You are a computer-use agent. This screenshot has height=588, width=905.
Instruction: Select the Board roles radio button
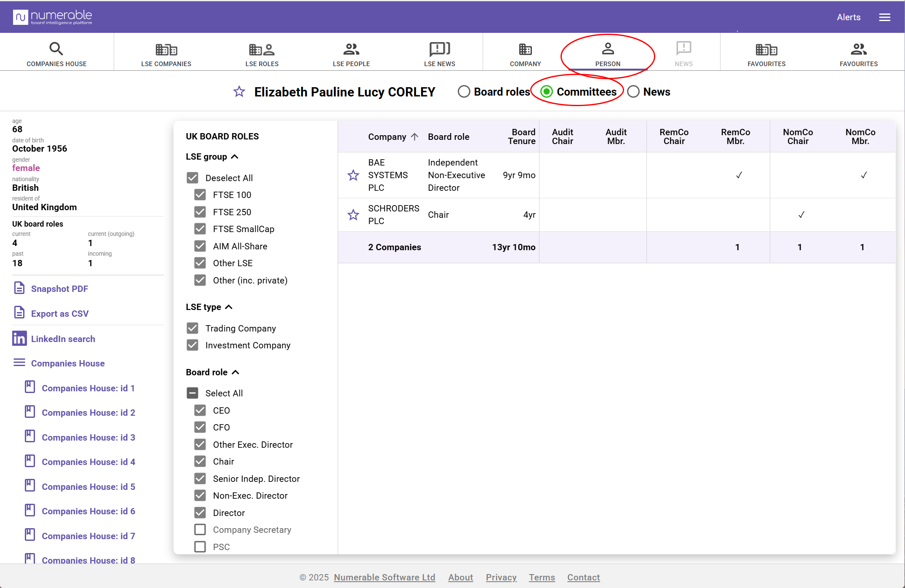point(464,92)
